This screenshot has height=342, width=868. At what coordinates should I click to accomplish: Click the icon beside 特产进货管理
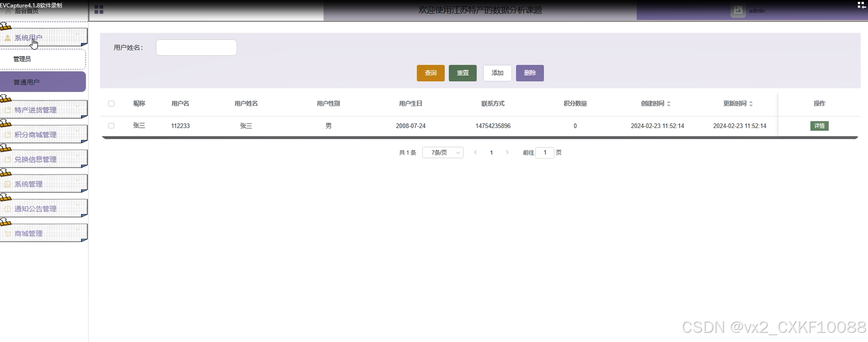click(x=8, y=110)
